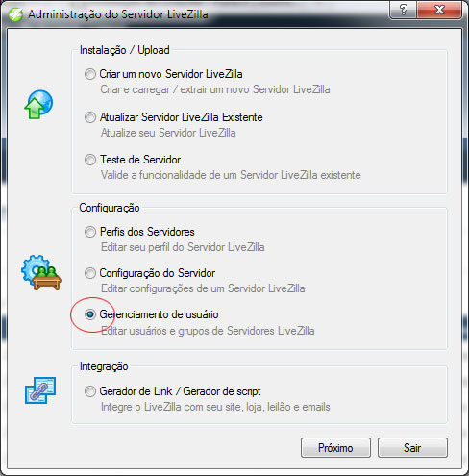This screenshot has height=476, width=469.
Task: Click the window title text Administração do Servidor LiveZilla
Action: point(118,14)
